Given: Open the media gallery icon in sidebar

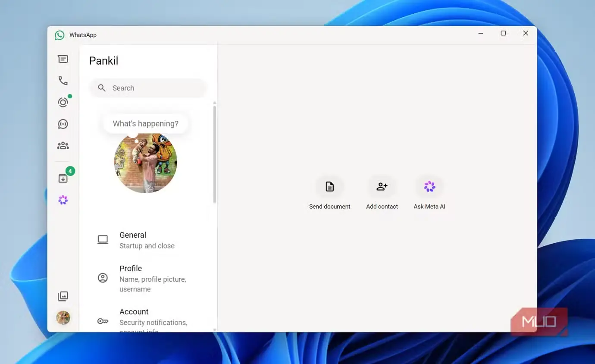Looking at the screenshot, I should (63, 296).
